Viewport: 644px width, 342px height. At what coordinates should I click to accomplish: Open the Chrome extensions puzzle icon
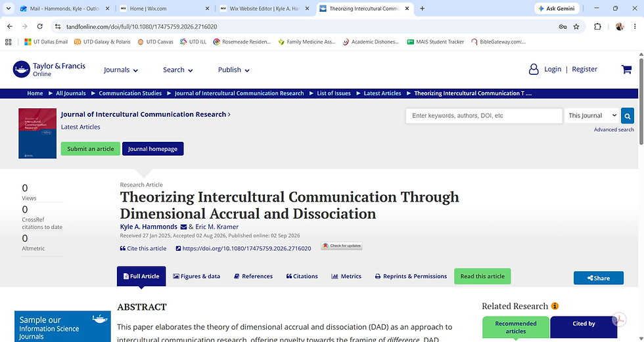(597, 26)
